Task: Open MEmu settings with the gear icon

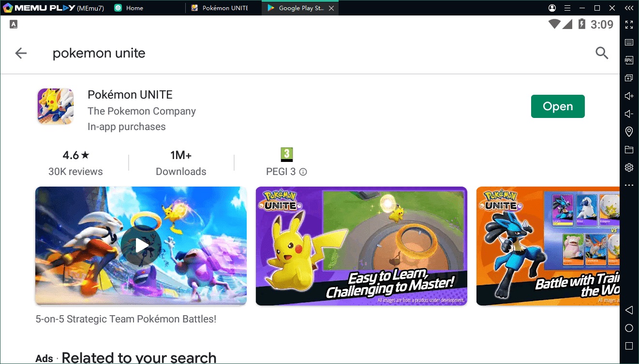Action: [629, 167]
